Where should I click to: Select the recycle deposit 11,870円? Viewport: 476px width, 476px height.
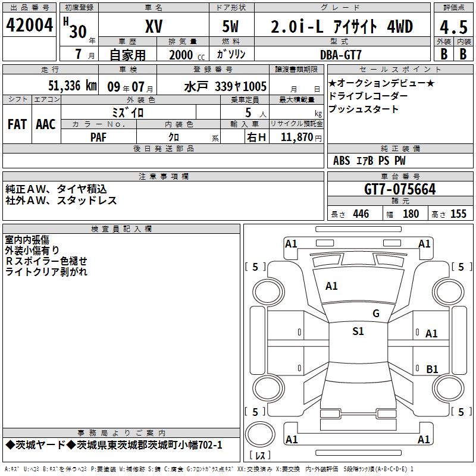pyautogui.click(x=301, y=137)
